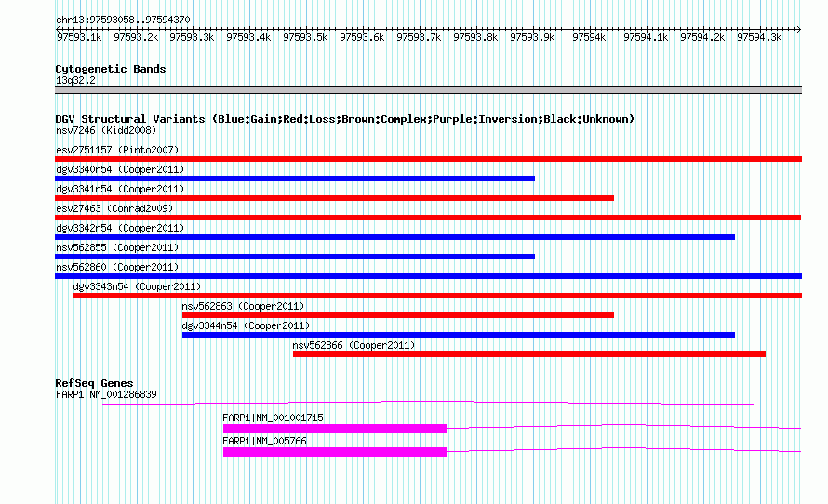Click the red nsv562866 variant bar
The image size is (828, 504).
pos(529,354)
